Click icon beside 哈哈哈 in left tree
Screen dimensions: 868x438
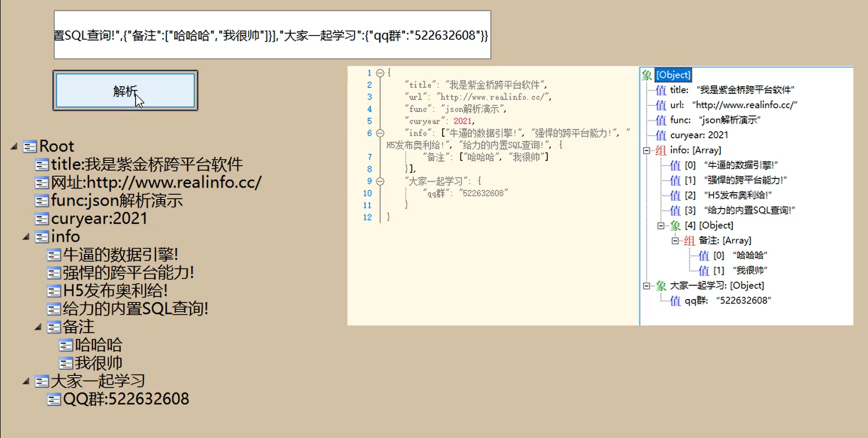coord(66,346)
